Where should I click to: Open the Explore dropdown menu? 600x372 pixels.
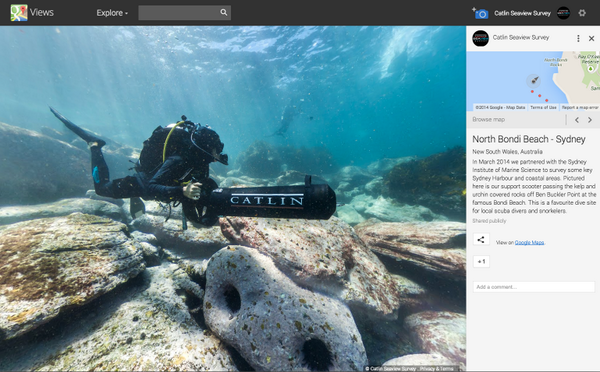112,13
